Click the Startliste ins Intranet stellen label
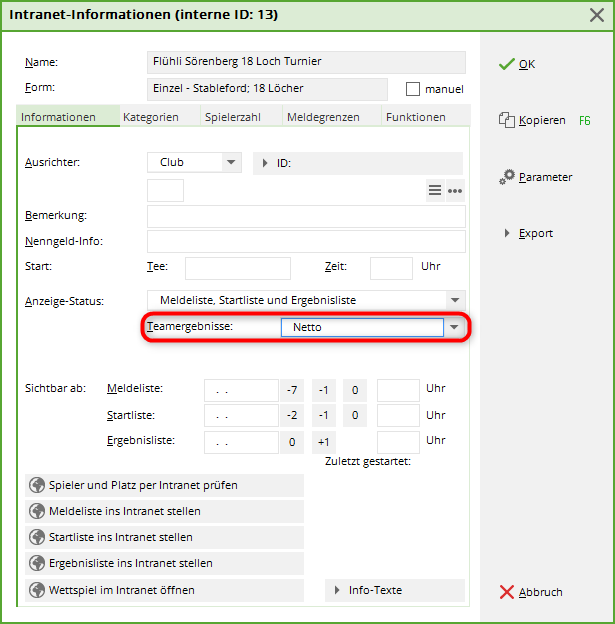 click(121, 537)
